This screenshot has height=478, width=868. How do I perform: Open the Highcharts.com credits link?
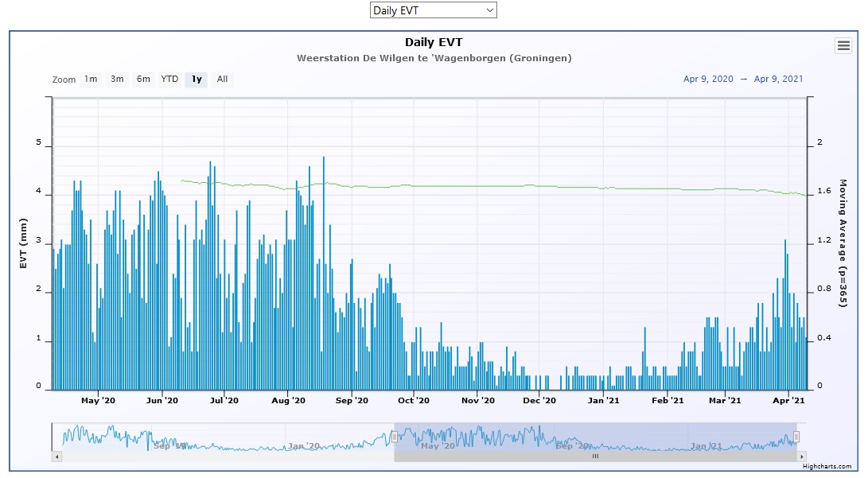coord(827,467)
